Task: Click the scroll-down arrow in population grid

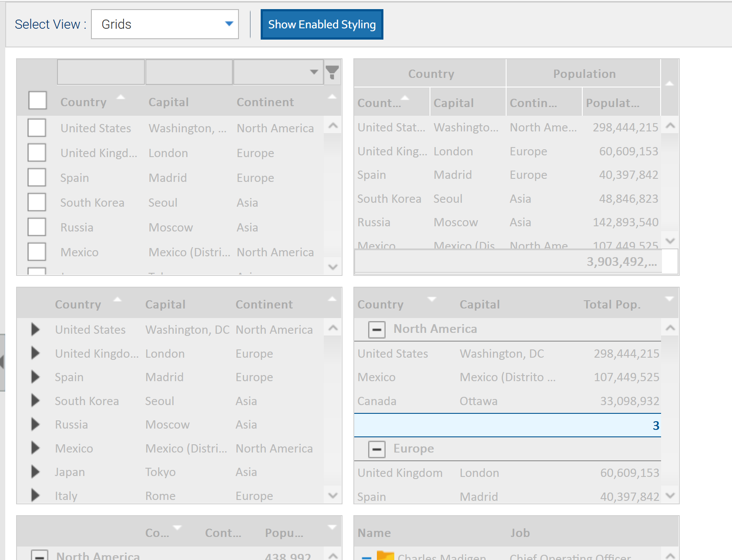Action: 670,241
